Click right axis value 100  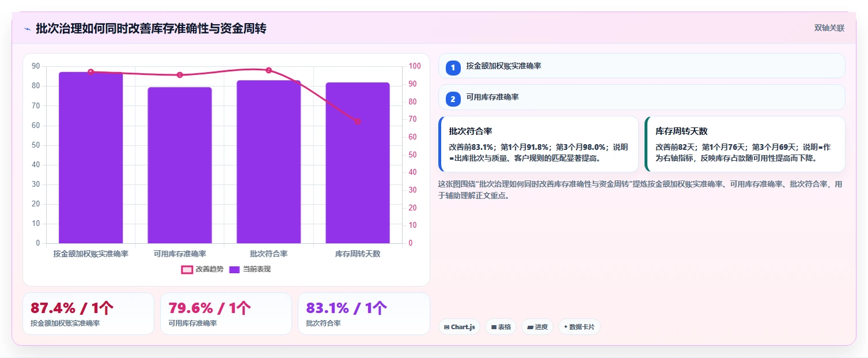pyautogui.click(x=414, y=66)
